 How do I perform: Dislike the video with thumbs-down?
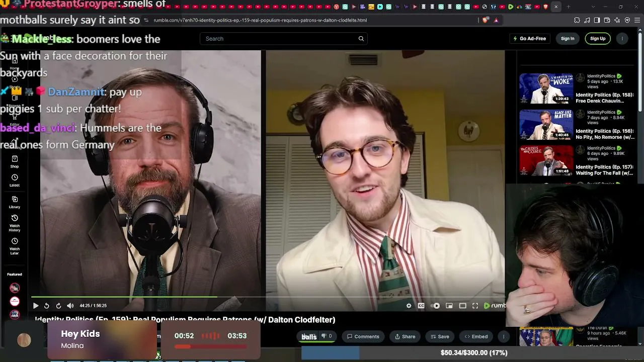327,336
